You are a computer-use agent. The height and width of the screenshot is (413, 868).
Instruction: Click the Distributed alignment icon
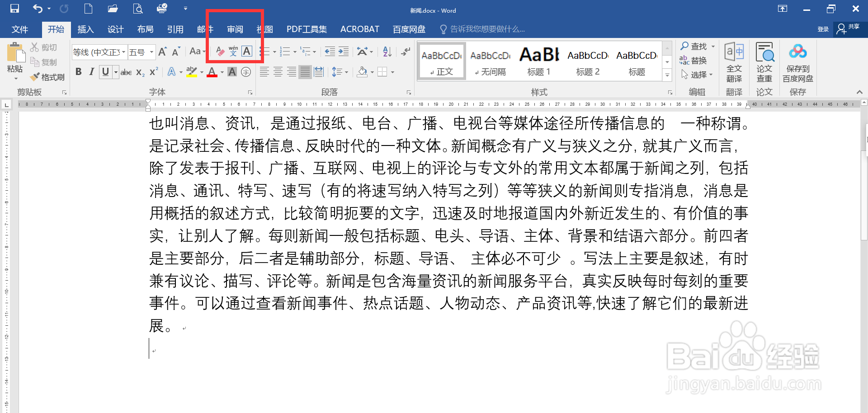319,72
